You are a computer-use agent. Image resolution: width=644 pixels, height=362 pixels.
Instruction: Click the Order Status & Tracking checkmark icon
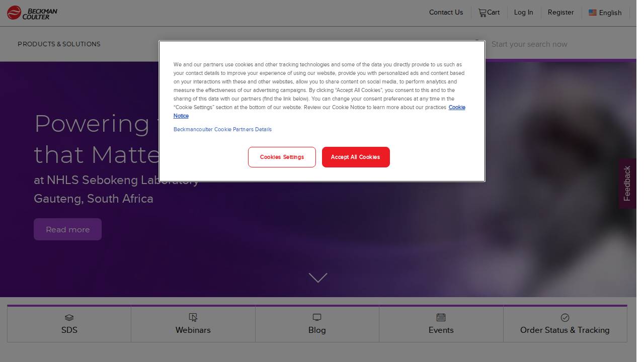(x=565, y=317)
